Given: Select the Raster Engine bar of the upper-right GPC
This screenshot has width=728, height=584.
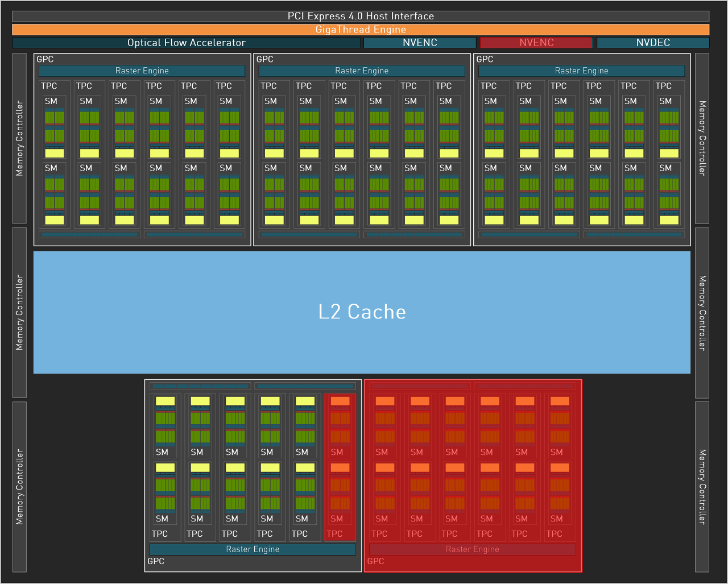Looking at the screenshot, I should tap(581, 71).
